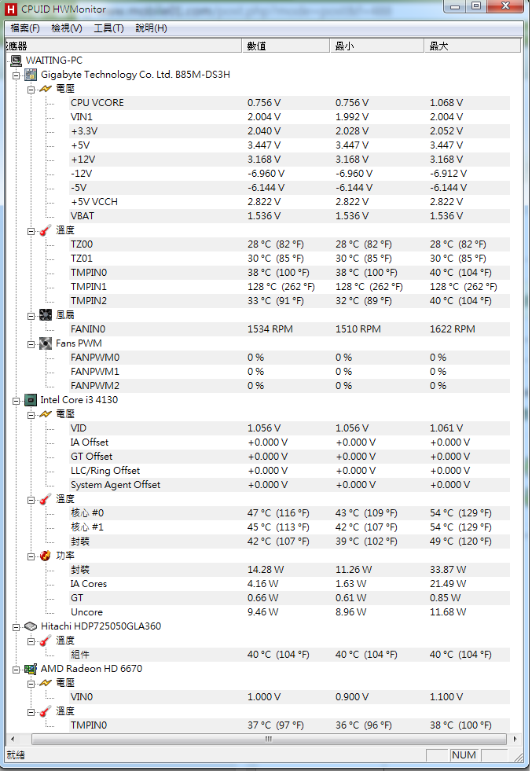This screenshot has height=771, width=532.
Task: Click the CPUID HWMonitor title bar logo
Action: (11, 9)
